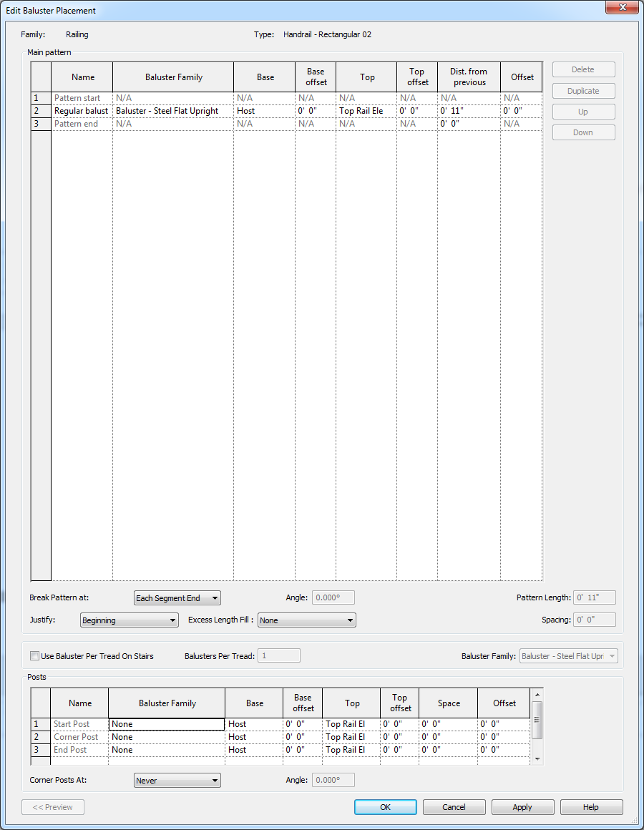Enable Use Baluster Per Tread On Stairs

click(34, 656)
